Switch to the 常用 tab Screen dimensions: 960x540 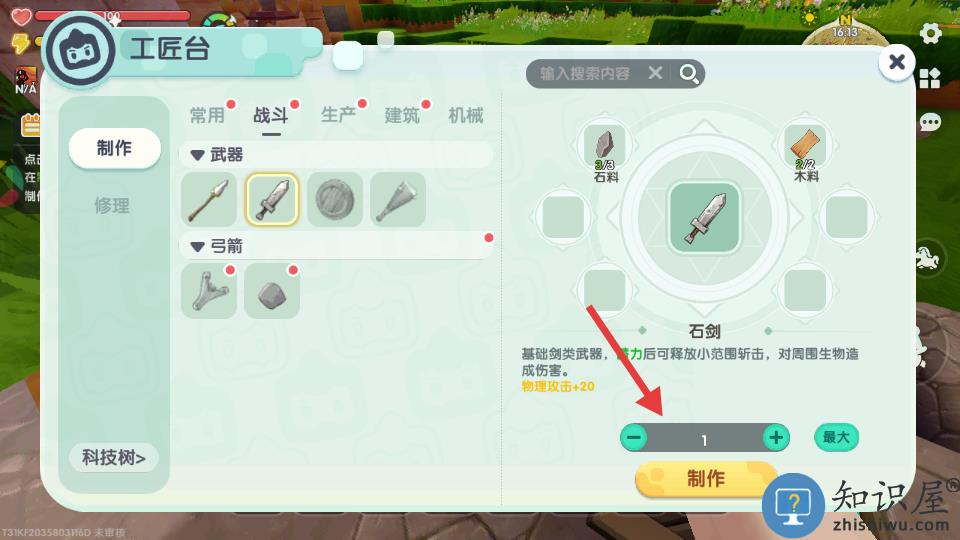point(207,115)
